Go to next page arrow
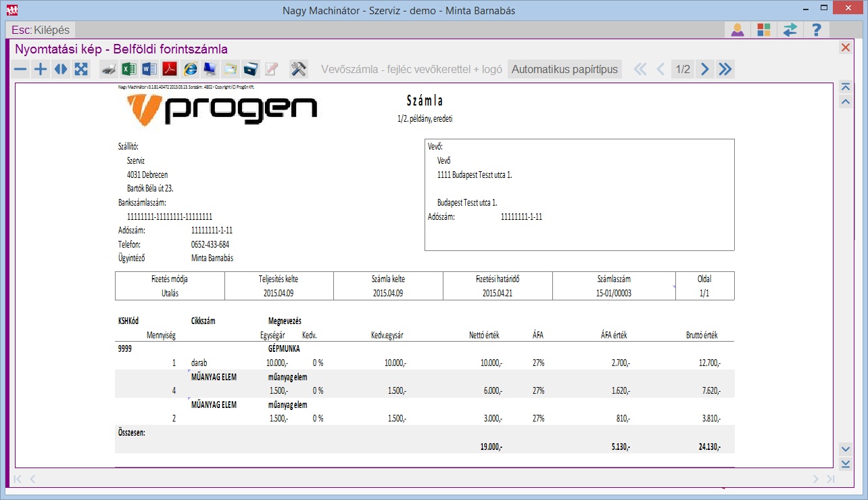Viewport: 868px width, 500px height. pyautogui.click(x=705, y=69)
